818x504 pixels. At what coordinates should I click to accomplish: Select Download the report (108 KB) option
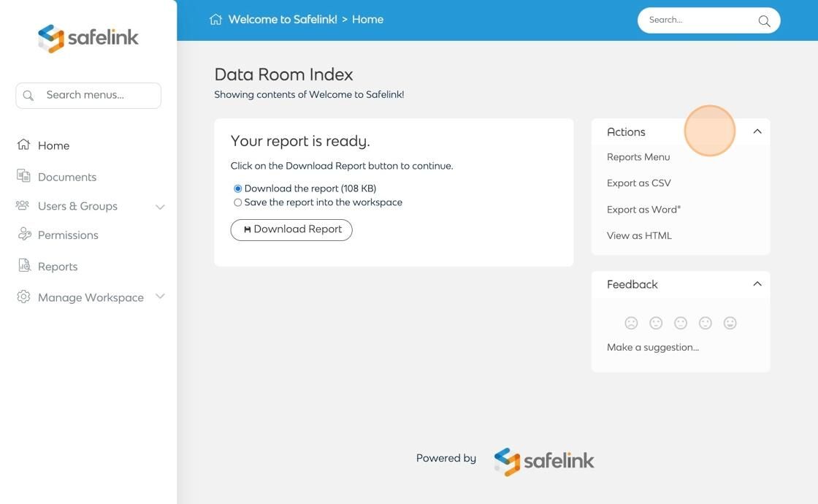238,188
